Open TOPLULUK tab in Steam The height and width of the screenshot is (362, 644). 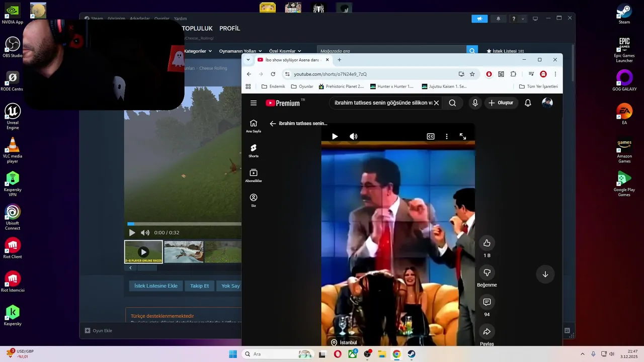pyautogui.click(x=197, y=29)
